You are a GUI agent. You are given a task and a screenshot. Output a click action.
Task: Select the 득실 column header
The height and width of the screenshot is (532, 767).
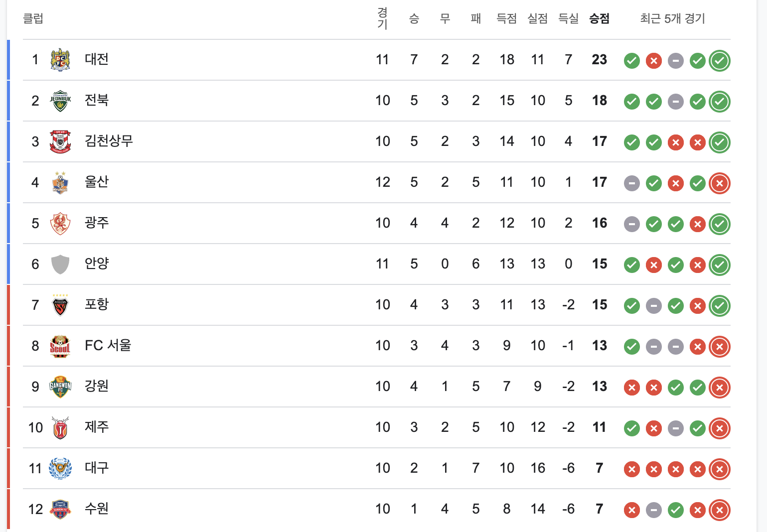[569, 19]
